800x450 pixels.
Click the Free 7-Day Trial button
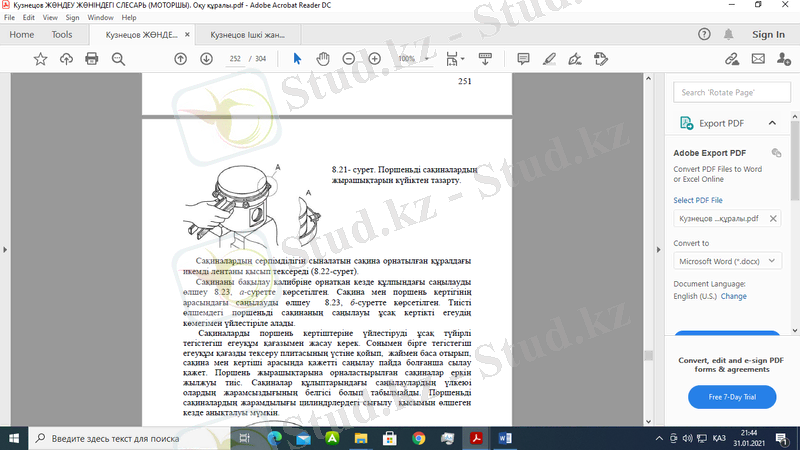pos(731,397)
